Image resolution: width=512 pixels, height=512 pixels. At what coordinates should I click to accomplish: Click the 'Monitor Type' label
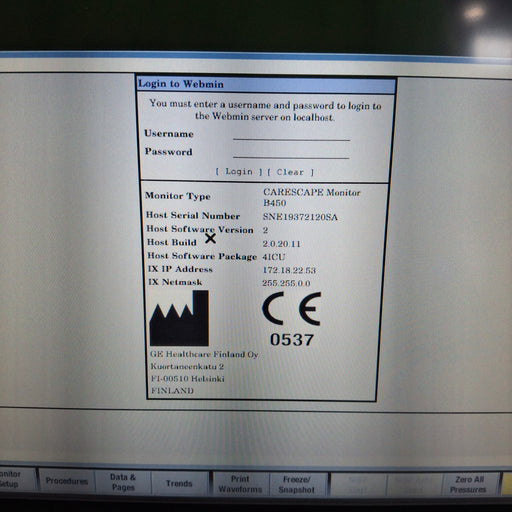tap(178, 196)
